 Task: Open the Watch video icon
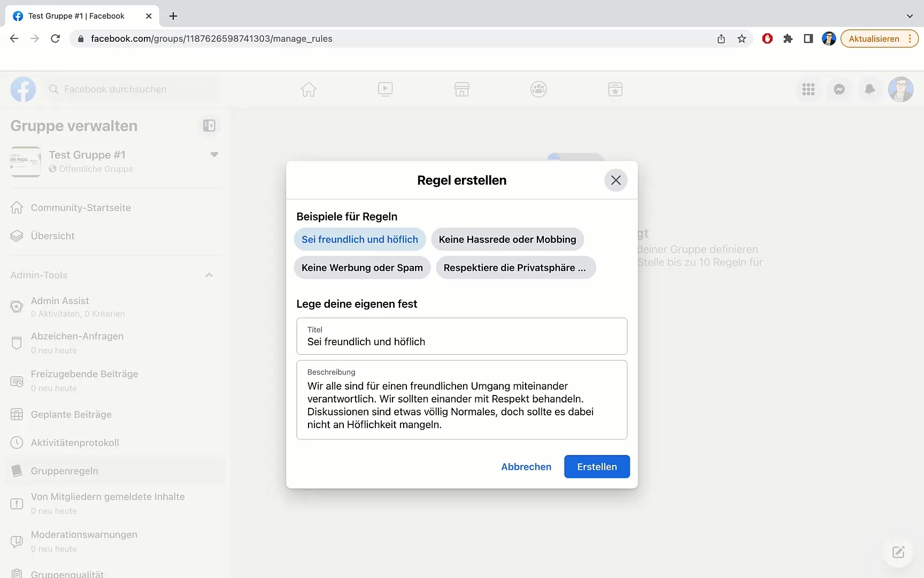385,89
